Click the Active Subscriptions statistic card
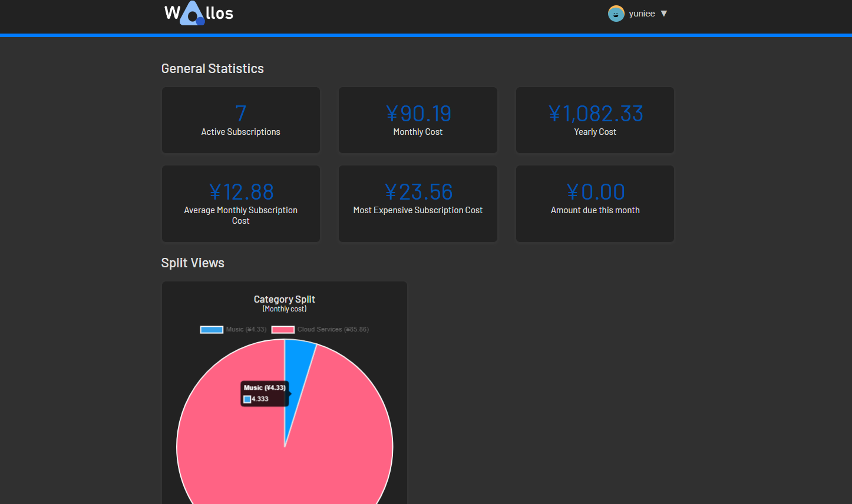The height and width of the screenshot is (504, 852). tap(241, 120)
